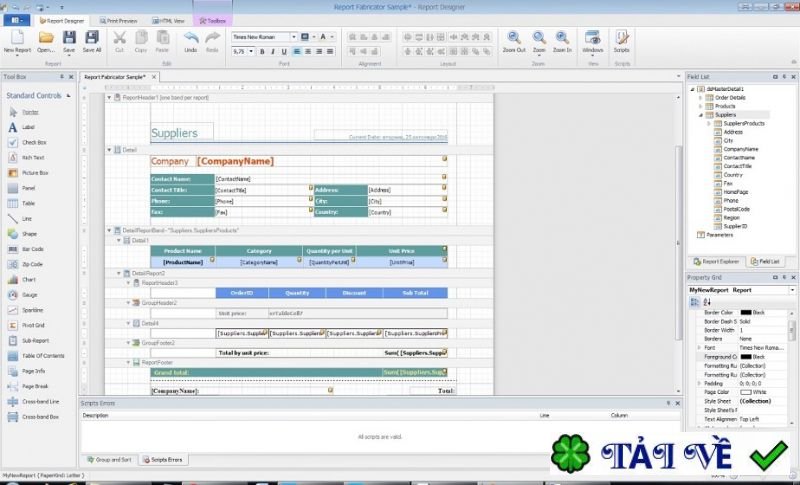
Task: Switch Property Grid to categorized view
Action: pyautogui.click(x=694, y=302)
